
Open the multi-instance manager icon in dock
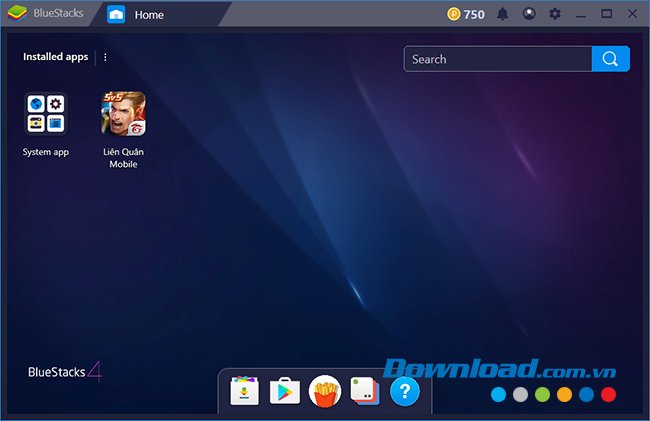(x=365, y=390)
